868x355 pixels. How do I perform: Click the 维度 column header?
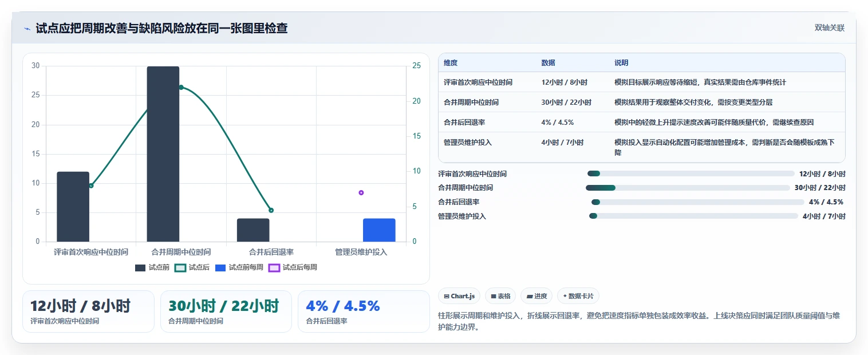(x=451, y=63)
